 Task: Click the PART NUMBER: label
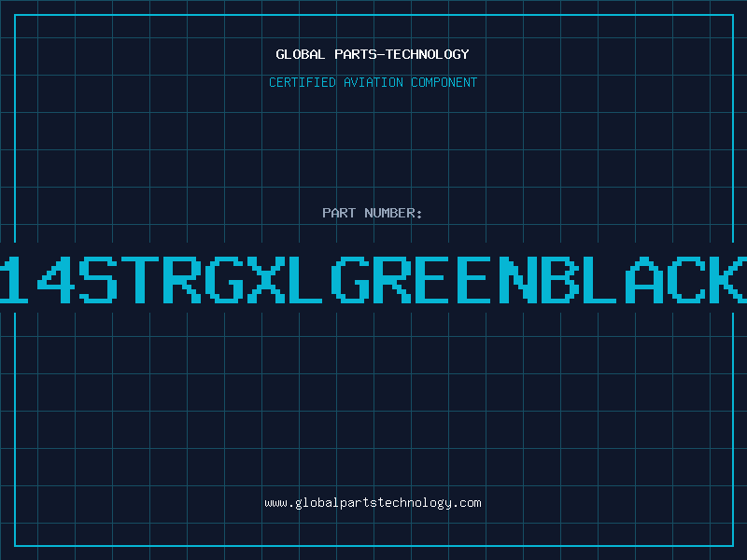(372, 213)
